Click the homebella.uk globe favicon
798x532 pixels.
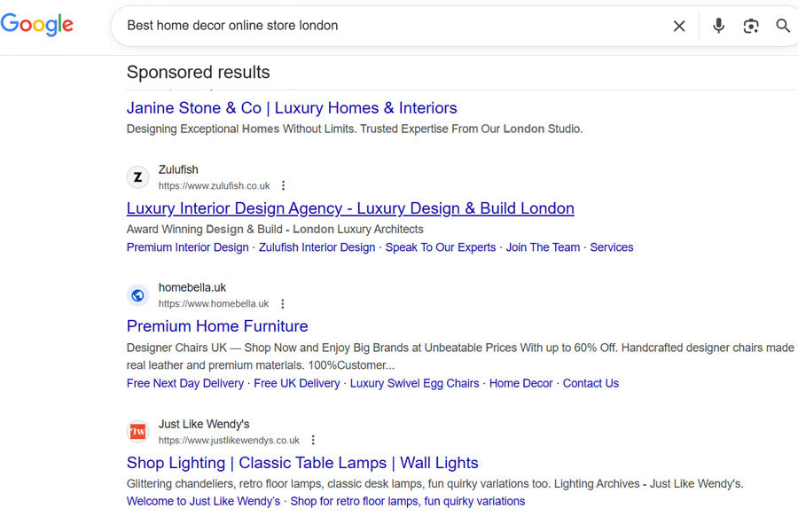(x=137, y=295)
